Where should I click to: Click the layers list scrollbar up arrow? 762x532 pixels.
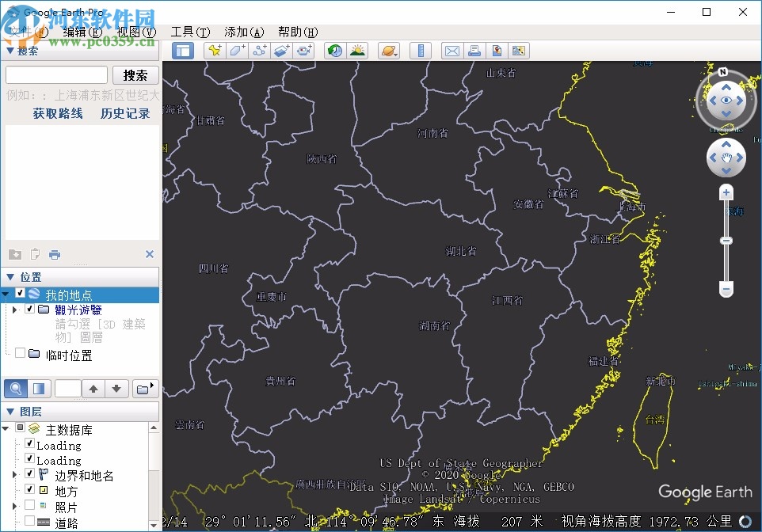[x=154, y=427]
